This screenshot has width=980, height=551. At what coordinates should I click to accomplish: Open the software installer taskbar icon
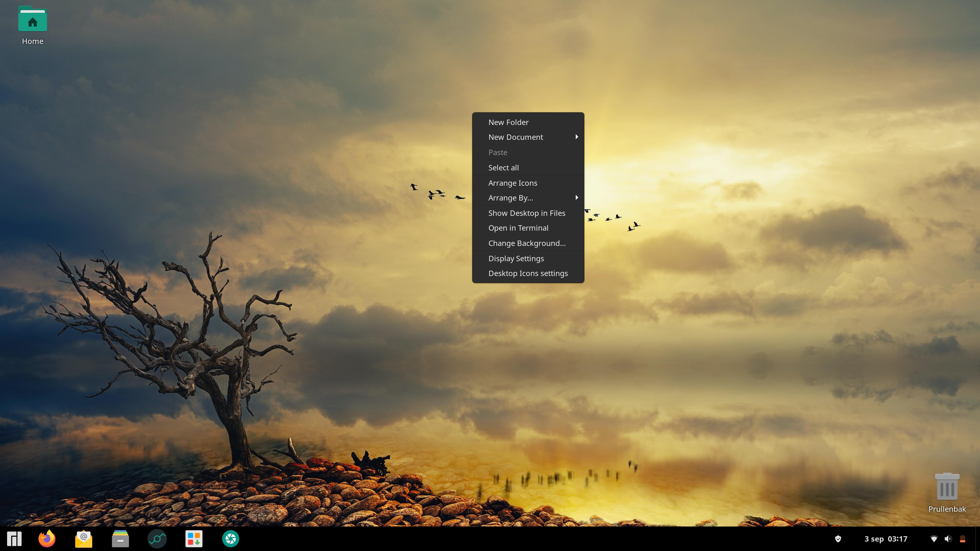[x=194, y=539]
